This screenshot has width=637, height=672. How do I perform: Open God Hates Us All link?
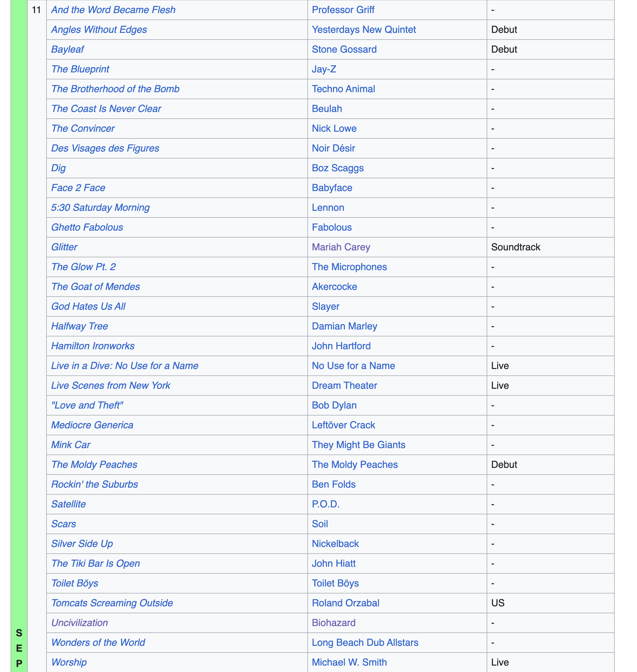tap(88, 306)
